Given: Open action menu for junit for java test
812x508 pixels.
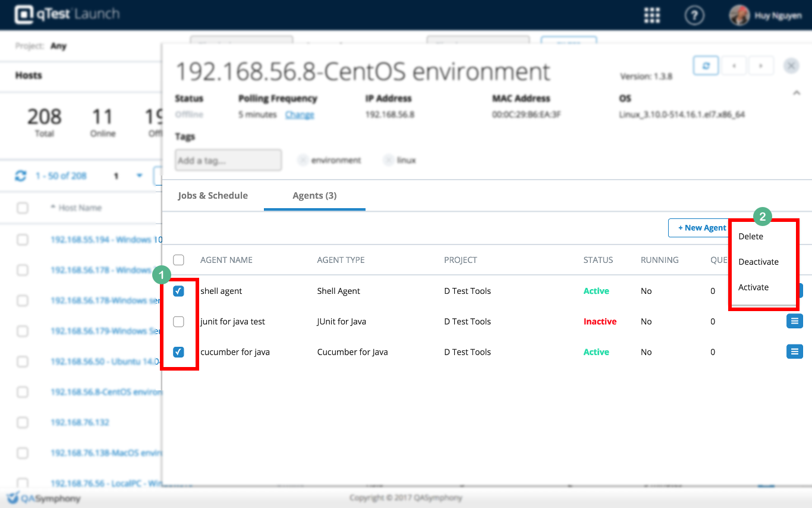Looking at the screenshot, I should [794, 321].
